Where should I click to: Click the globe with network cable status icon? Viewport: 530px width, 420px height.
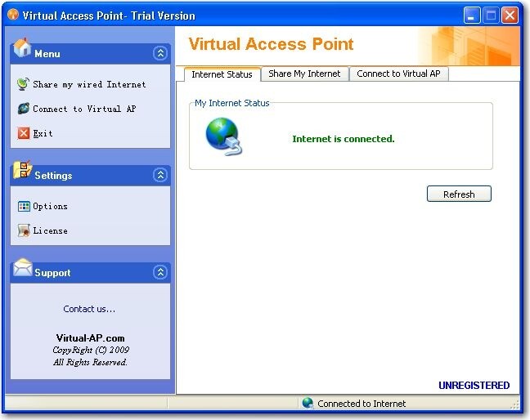[224, 136]
